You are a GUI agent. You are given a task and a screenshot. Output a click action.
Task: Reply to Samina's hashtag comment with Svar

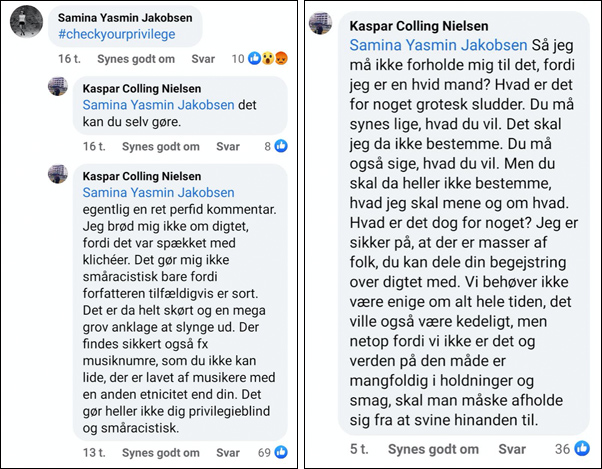tap(203, 59)
